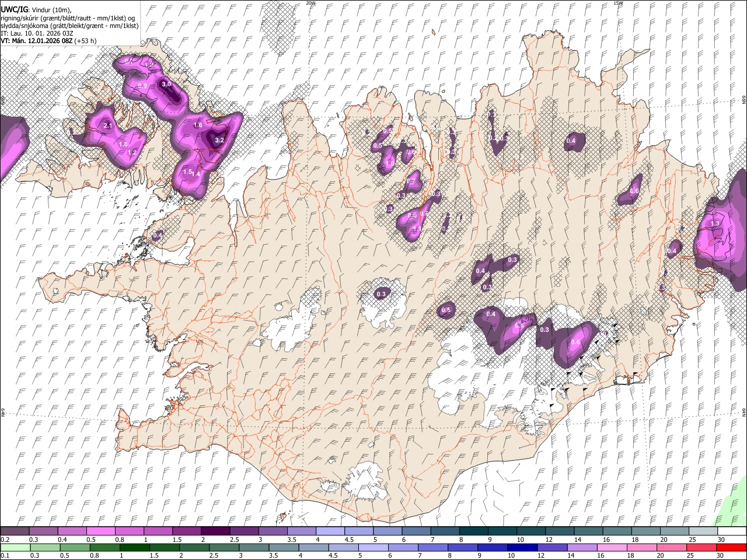747x560 pixels.
Task: Click the 1.2 snowfall value
Action: [132, 152]
